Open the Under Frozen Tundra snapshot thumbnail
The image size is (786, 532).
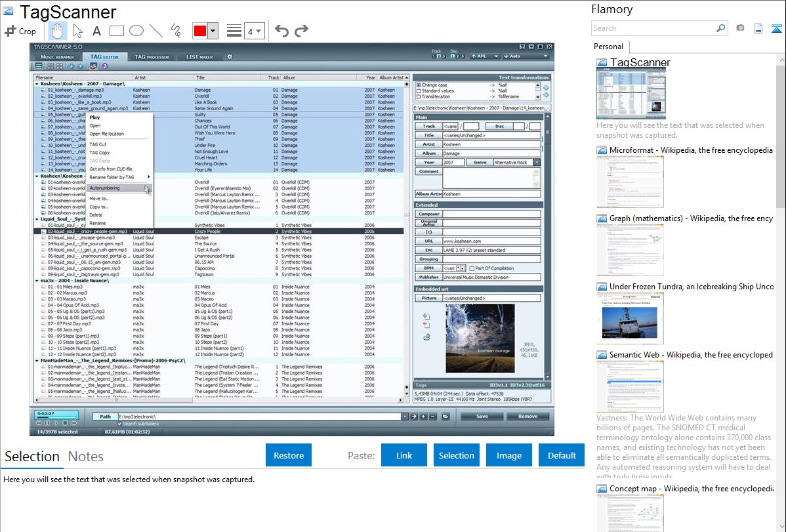630,318
